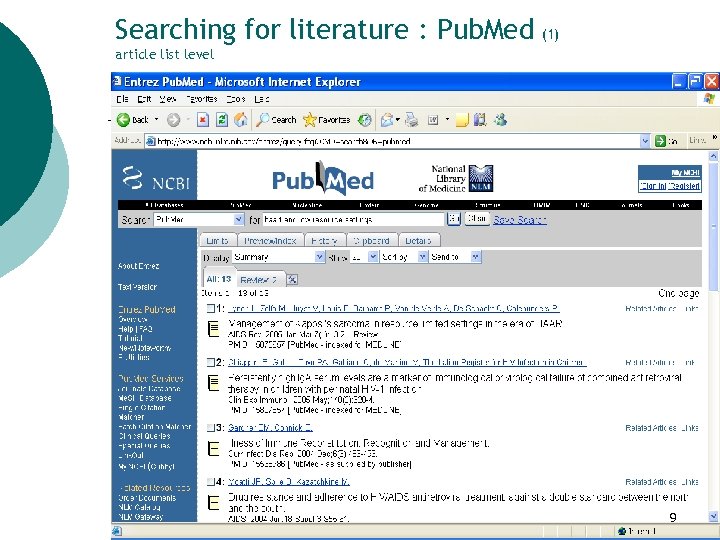Click the small icon next to Review tab
Viewport: 720px width, 540px height.
point(292,279)
